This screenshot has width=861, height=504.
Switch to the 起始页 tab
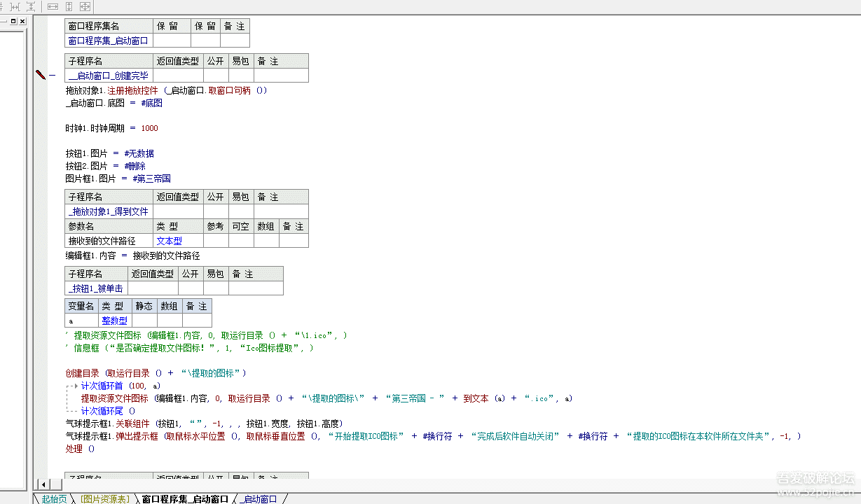(x=54, y=500)
